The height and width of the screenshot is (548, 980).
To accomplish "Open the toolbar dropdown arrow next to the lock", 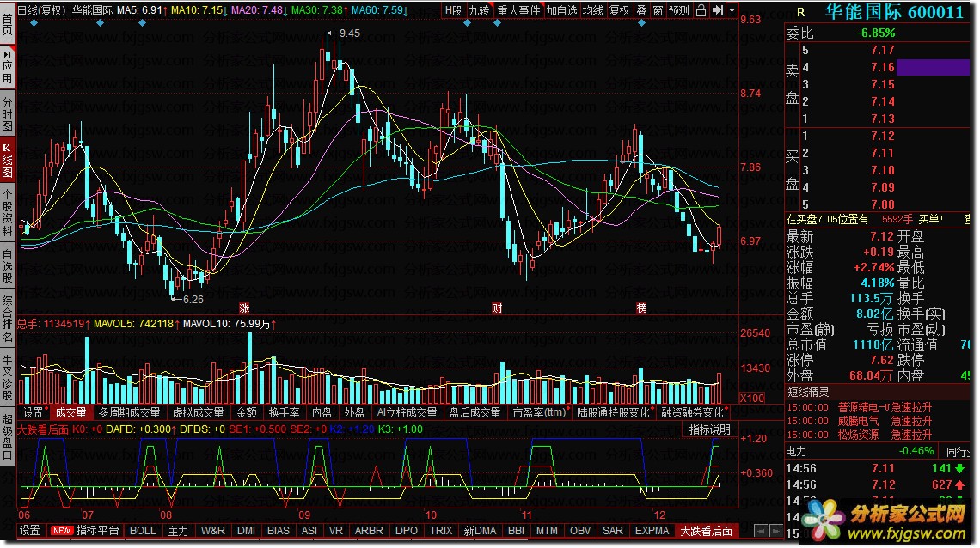I will [x=732, y=10].
